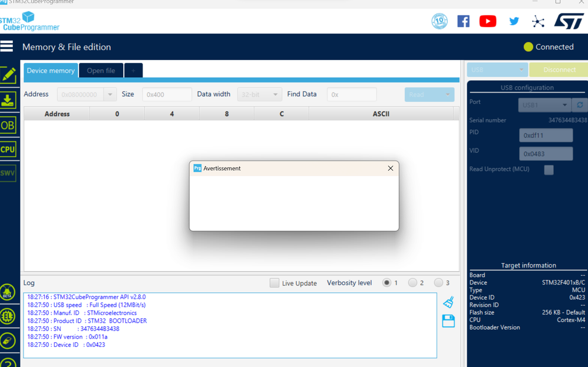Viewport: 588px width, 367px height.
Task: Open Memory & File edition pencil icon
Action: tap(8, 75)
